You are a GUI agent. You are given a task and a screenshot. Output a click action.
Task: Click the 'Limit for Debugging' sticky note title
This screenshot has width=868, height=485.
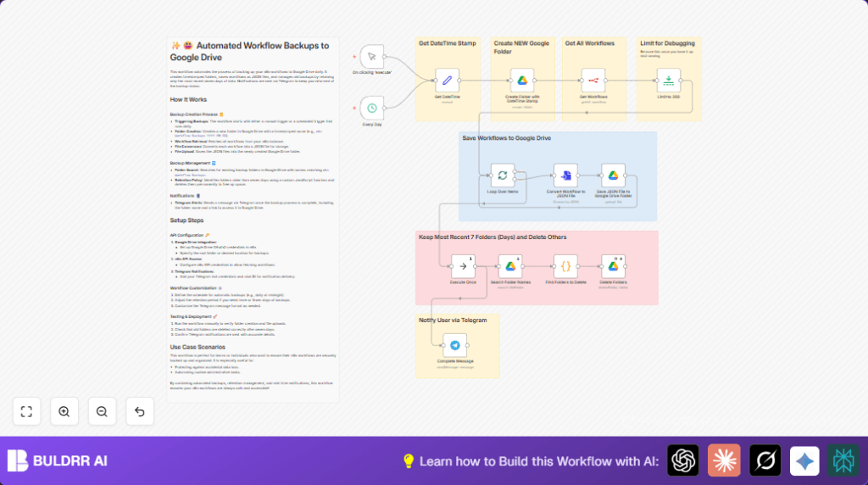[x=668, y=43]
